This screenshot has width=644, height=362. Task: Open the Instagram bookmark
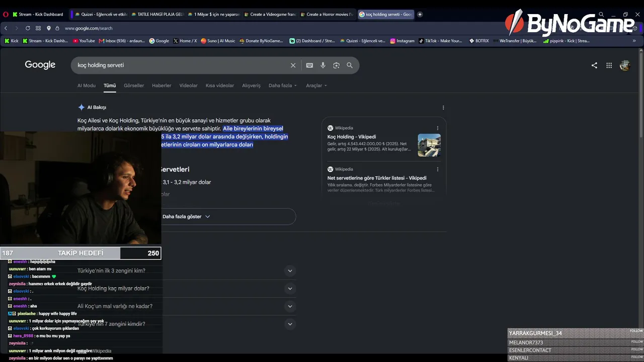[403, 41]
